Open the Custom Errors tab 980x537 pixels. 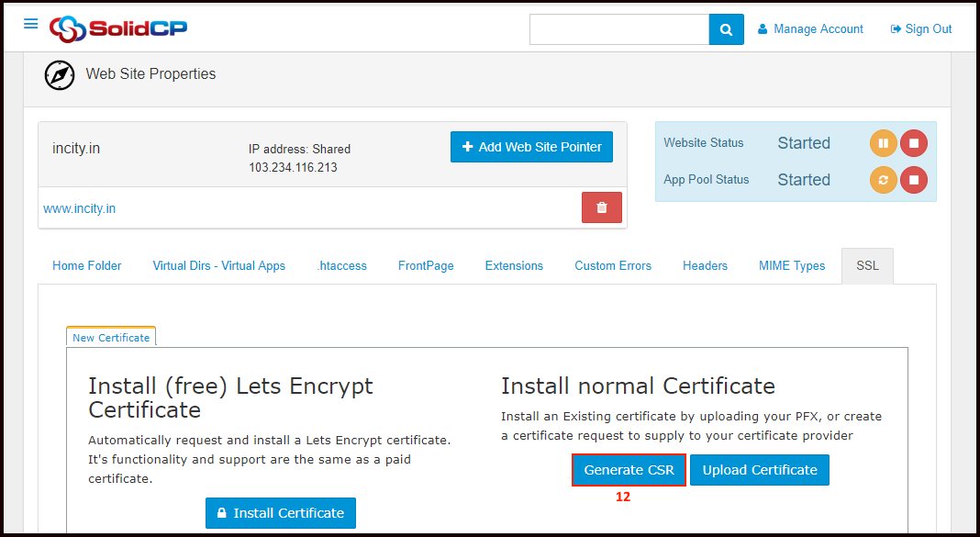pos(612,265)
